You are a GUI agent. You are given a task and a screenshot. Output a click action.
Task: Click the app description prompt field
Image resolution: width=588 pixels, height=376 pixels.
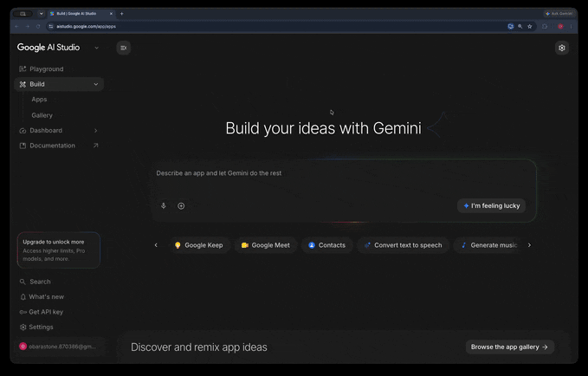(345, 173)
